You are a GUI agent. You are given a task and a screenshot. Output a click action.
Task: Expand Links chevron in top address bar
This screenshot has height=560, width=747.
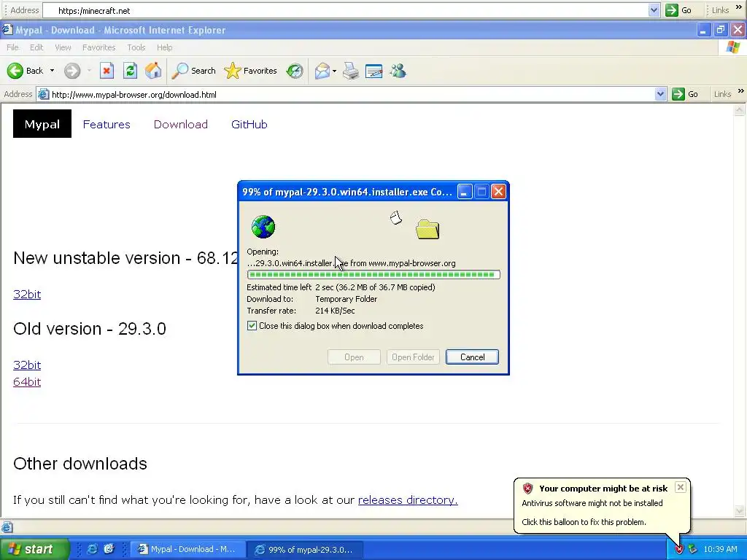click(x=739, y=7)
